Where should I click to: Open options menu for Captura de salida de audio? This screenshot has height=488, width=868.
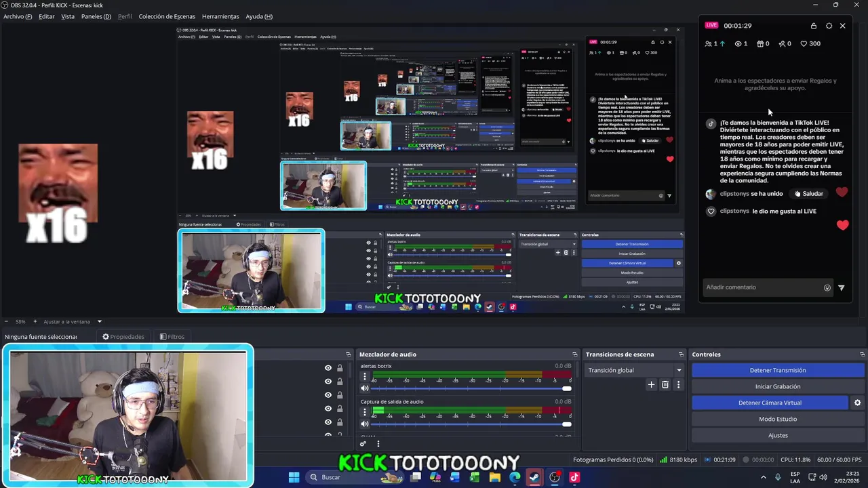pos(364,412)
